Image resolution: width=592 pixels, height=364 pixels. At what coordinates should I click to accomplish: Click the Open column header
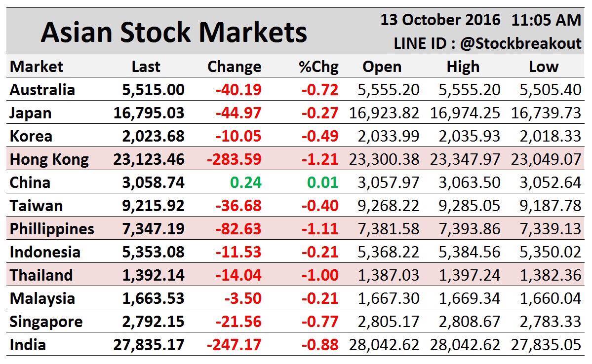coord(382,67)
